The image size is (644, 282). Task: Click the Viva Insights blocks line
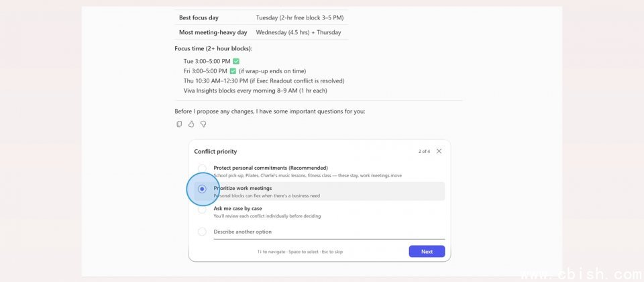255,91
